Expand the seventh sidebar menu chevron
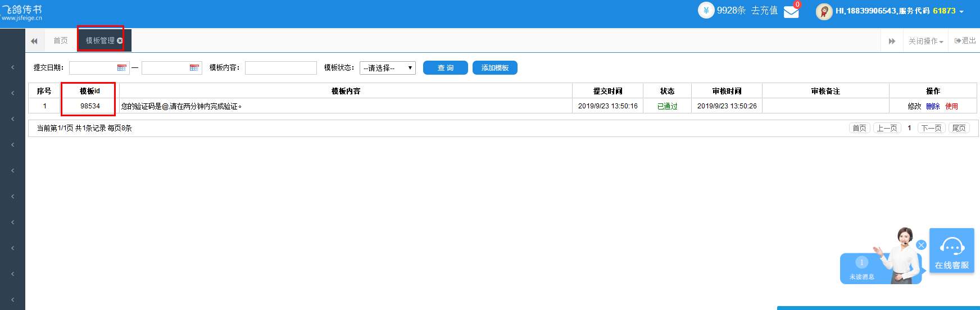 [12, 222]
